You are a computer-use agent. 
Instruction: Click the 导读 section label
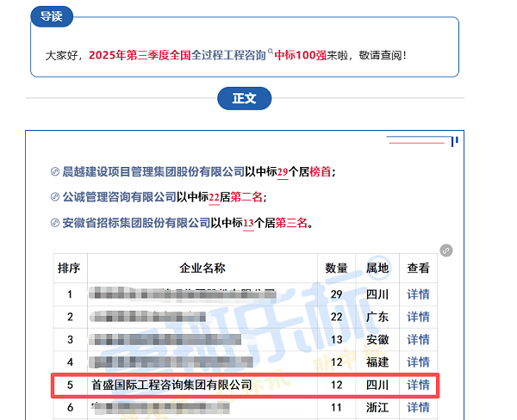tap(52, 16)
